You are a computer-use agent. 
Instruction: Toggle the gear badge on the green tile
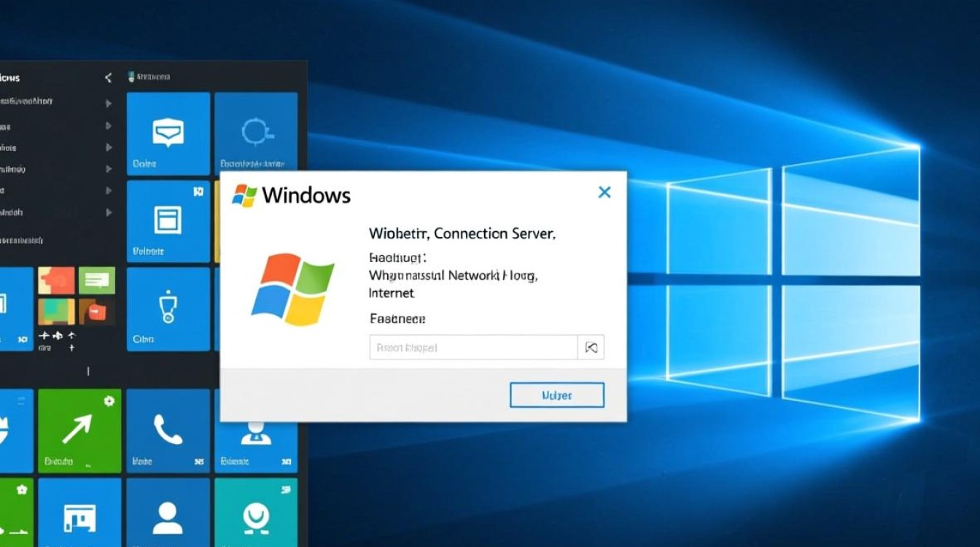pos(108,400)
